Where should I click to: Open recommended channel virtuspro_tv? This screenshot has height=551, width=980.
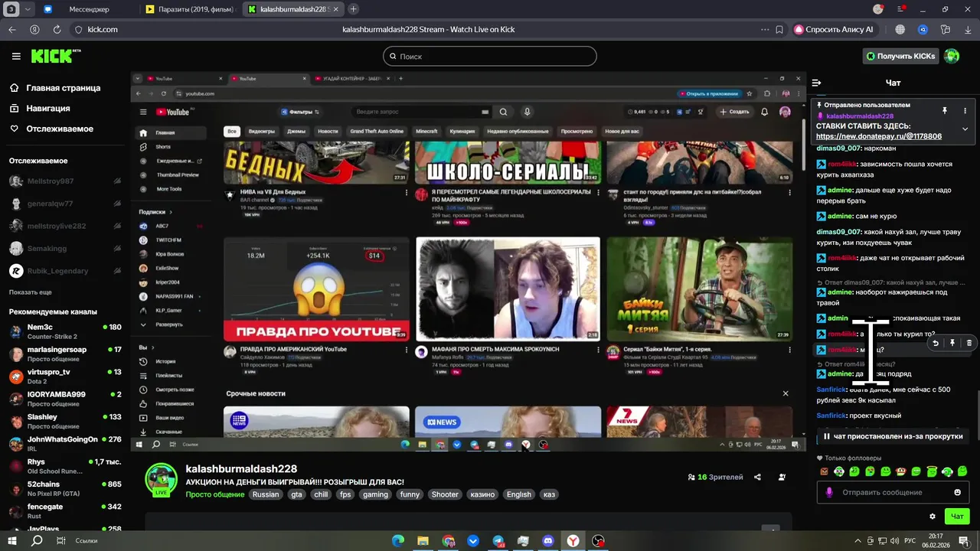tap(65, 377)
